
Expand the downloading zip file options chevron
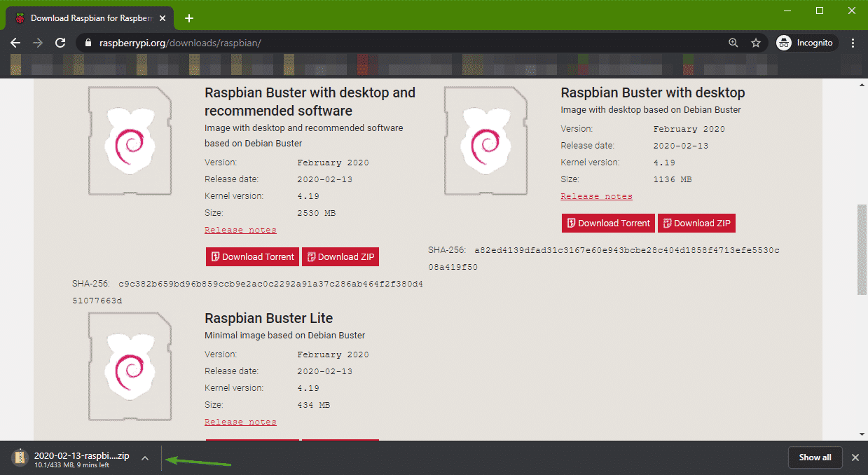pyautogui.click(x=145, y=458)
